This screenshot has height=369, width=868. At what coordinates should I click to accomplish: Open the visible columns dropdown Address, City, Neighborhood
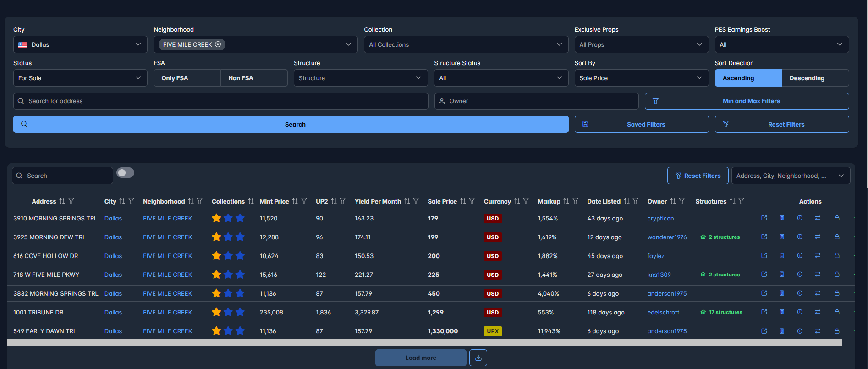click(791, 176)
